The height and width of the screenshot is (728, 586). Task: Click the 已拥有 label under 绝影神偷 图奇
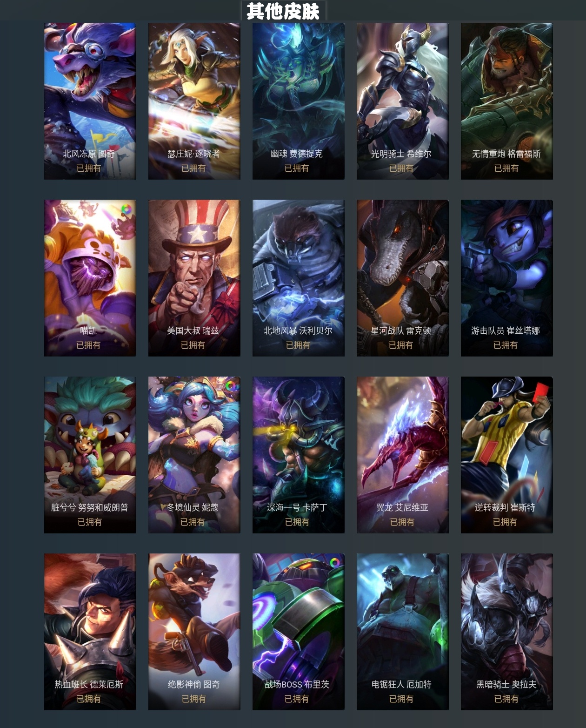(x=193, y=699)
